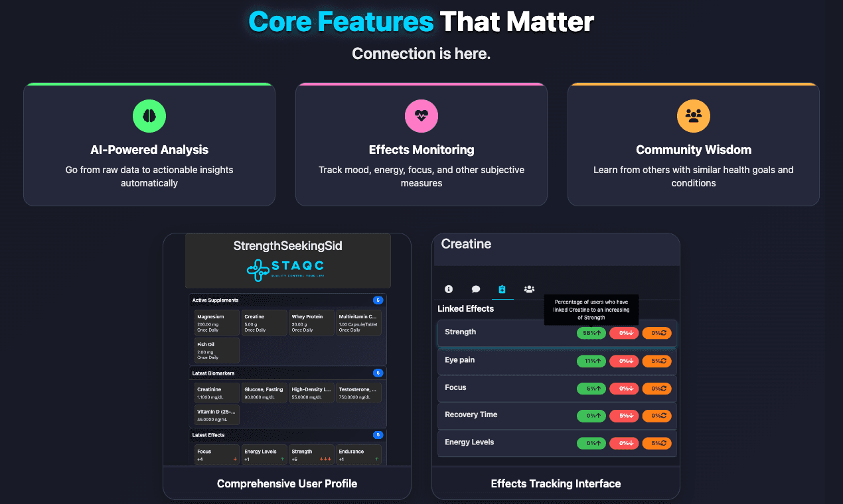Open the comments speech bubble tab

(x=476, y=289)
